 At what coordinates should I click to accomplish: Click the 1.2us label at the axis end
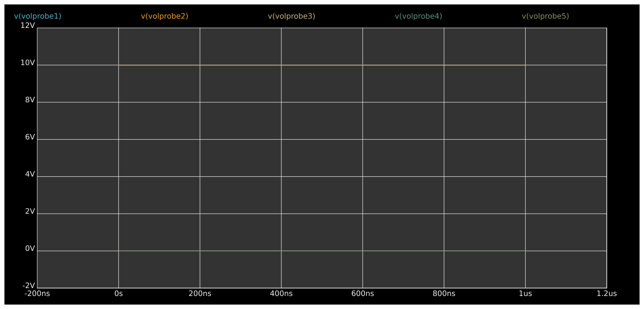click(606, 294)
